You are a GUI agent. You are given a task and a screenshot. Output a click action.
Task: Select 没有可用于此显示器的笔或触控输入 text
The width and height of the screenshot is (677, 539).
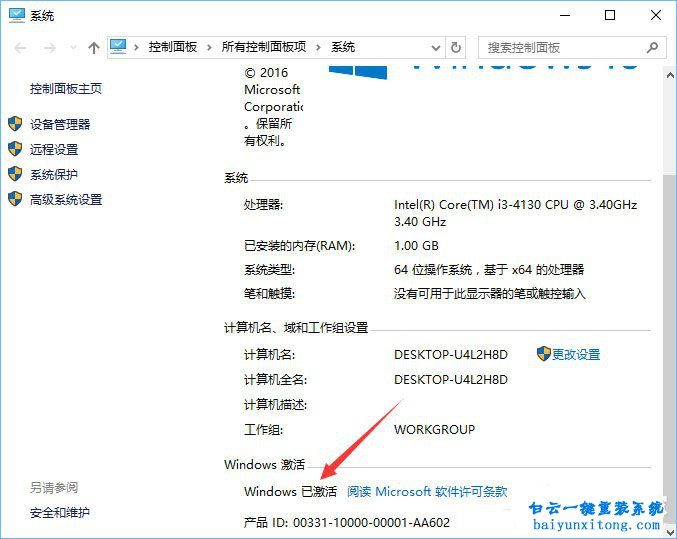coord(490,294)
